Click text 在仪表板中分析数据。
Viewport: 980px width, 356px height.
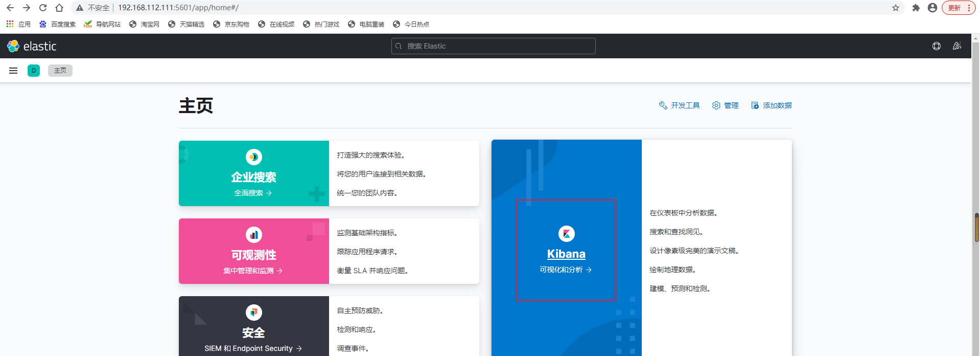[x=684, y=213]
